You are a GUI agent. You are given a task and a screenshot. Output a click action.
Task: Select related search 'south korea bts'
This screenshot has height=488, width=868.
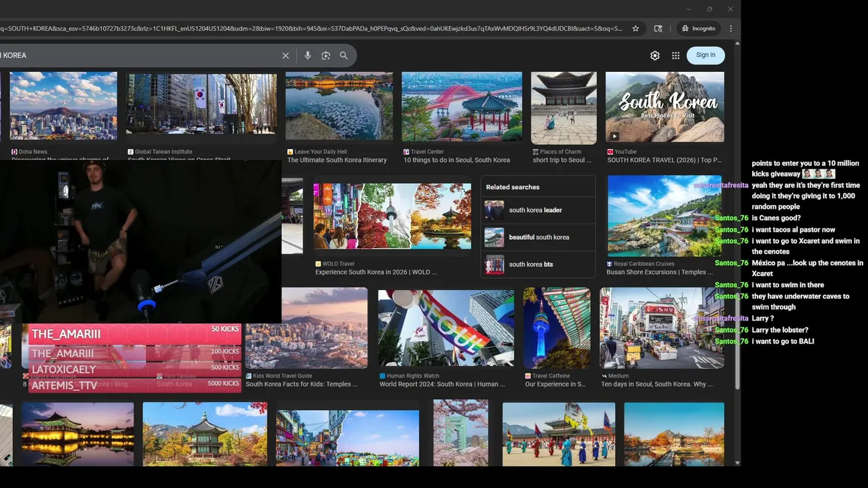[538, 264]
